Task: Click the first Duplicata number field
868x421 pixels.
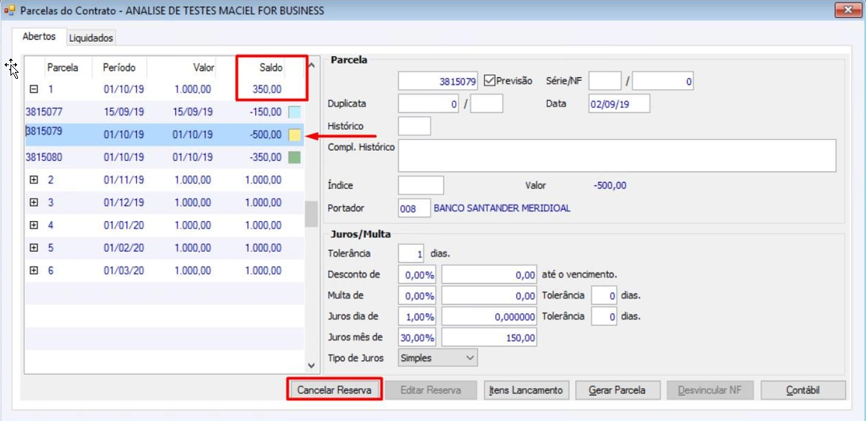Action: click(x=428, y=103)
